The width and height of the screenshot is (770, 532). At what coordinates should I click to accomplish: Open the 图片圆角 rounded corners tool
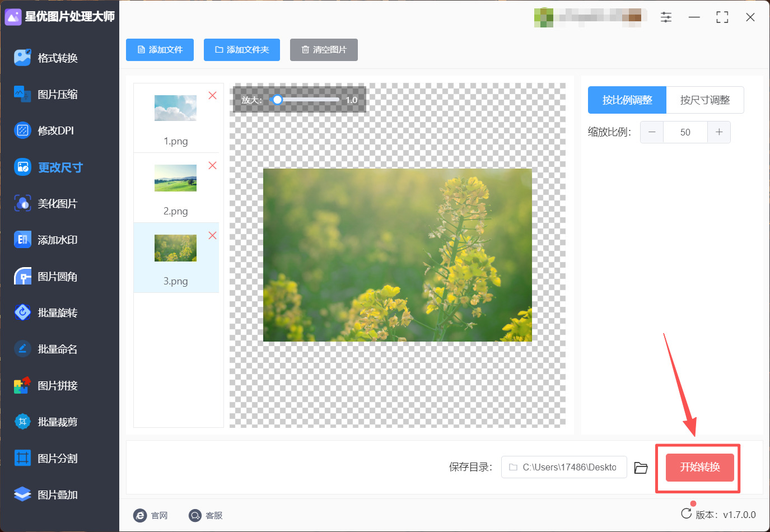click(x=46, y=276)
